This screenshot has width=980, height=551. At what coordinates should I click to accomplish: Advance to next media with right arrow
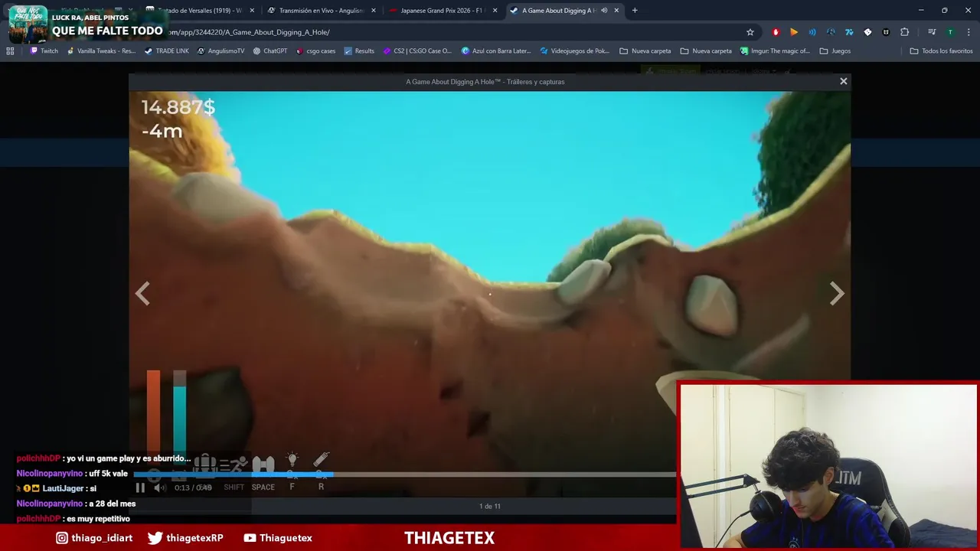click(837, 293)
